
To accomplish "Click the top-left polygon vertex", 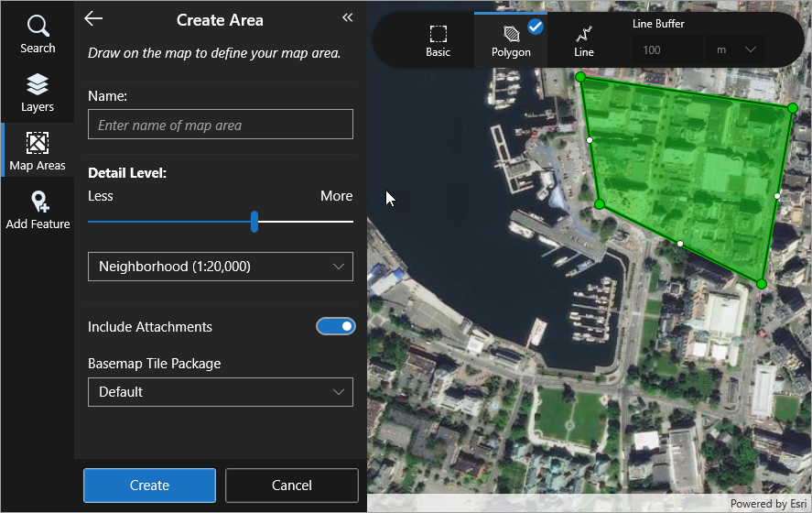I will tap(580, 77).
